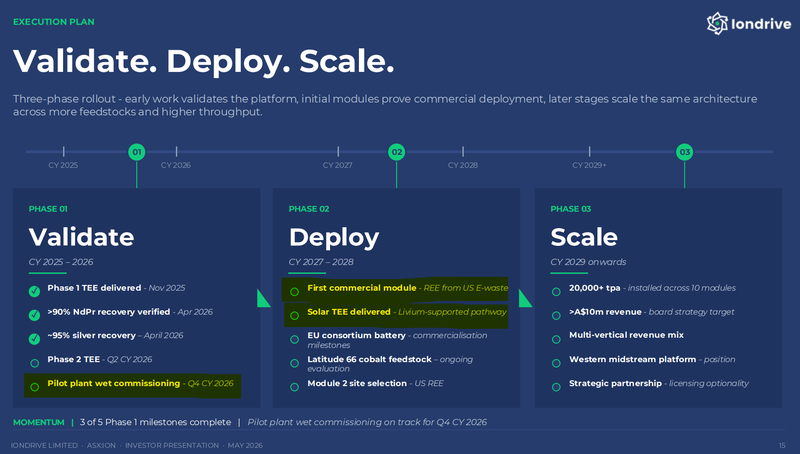Click the EXECUTION PLAN section label
This screenshot has width=800, height=454.
coord(54,22)
